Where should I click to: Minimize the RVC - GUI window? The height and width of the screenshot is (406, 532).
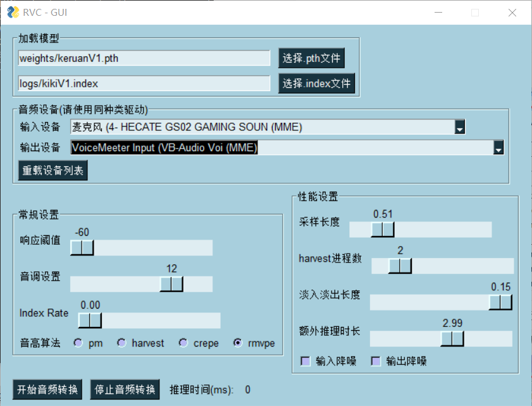pos(438,13)
